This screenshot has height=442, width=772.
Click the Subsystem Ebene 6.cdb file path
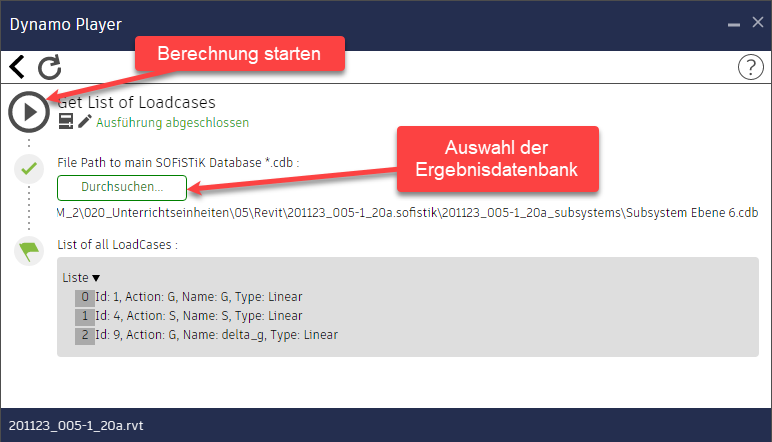click(407, 214)
